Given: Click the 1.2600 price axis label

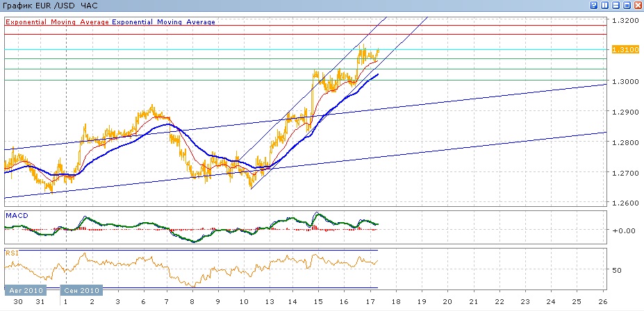Looking at the screenshot, I should [x=623, y=203].
